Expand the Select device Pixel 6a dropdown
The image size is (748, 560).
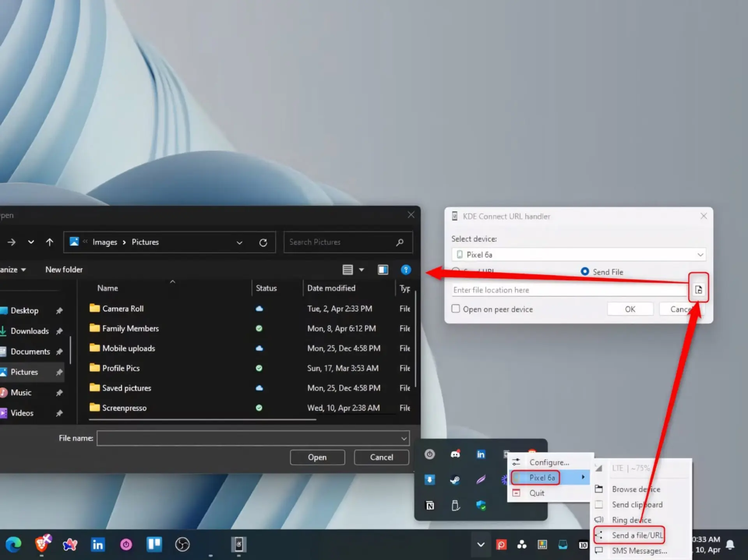click(x=700, y=254)
